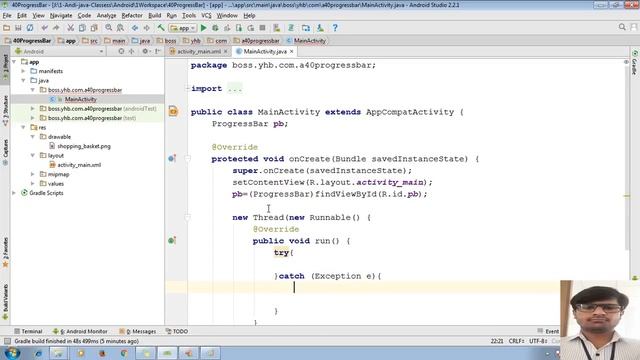Select MainActivity in project tree
Screen dimensions: 640x360
[x=80, y=99]
